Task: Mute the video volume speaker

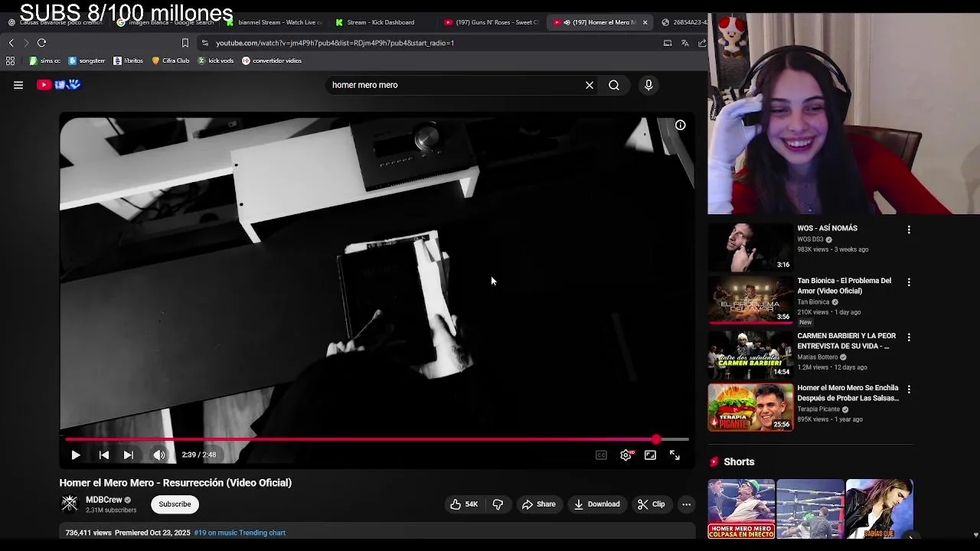Action: (x=159, y=455)
